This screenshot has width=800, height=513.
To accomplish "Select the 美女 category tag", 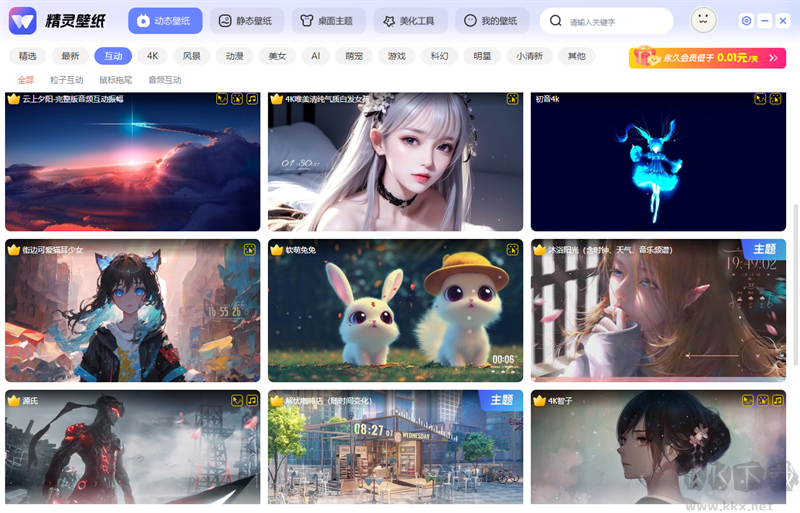I will pos(278,56).
